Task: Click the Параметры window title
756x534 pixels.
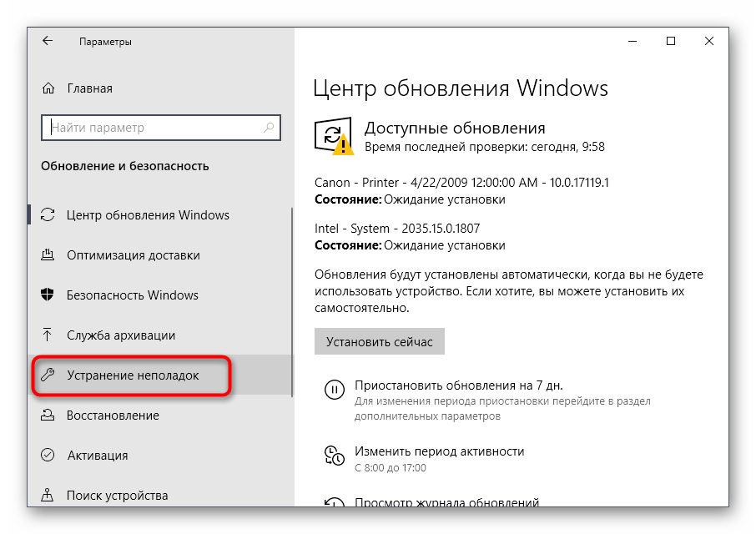Action: click(105, 42)
